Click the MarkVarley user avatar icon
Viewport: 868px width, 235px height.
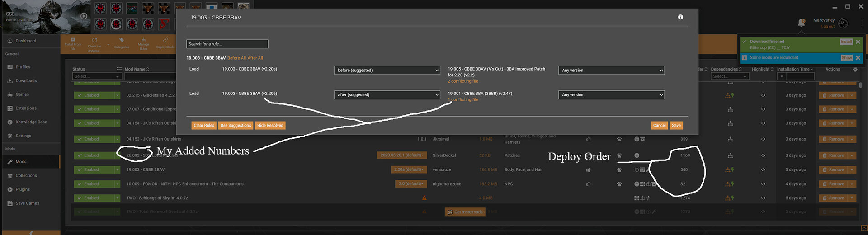coord(843,23)
